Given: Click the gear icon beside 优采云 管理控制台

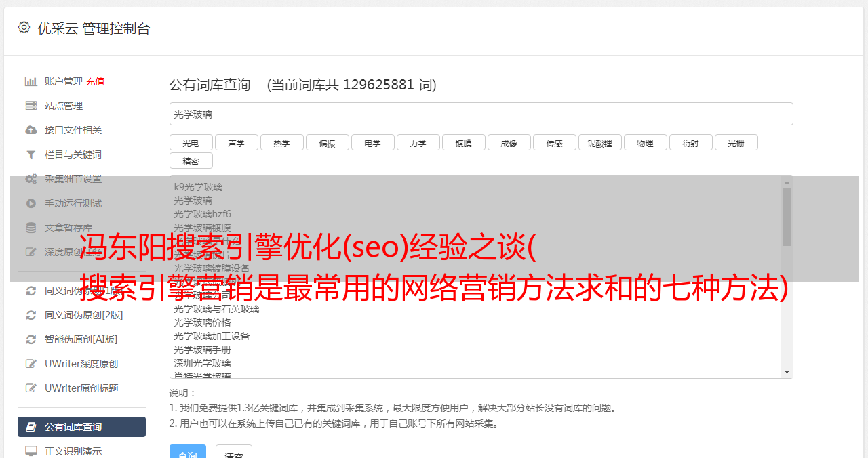Looking at the screenshot, I should tap(24, 28).
